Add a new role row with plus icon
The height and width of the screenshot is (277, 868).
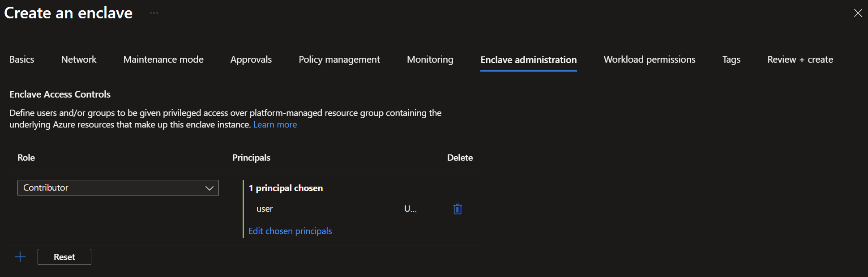point(20,257)
